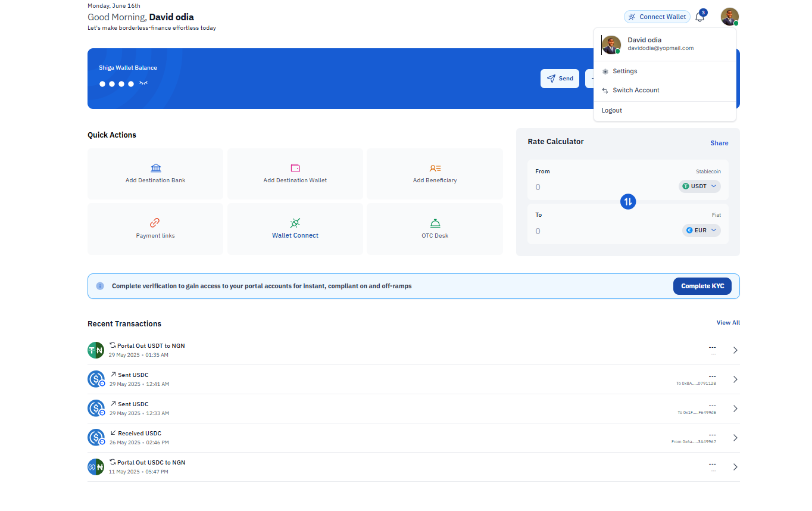Click the Add Destination Bank icon
The width and height of the screenshot is (812, 511).
156,168
